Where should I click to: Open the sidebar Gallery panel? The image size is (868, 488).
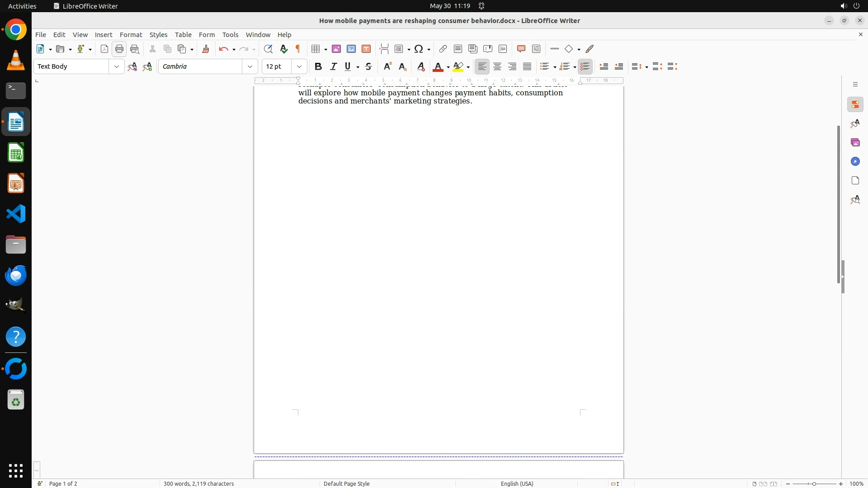(x=855, y=143)
